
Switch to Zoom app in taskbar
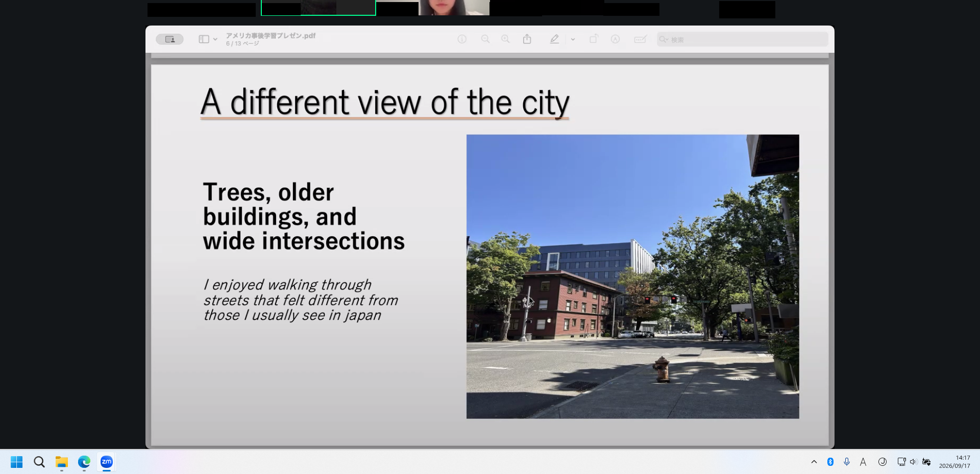coord(107,462)
